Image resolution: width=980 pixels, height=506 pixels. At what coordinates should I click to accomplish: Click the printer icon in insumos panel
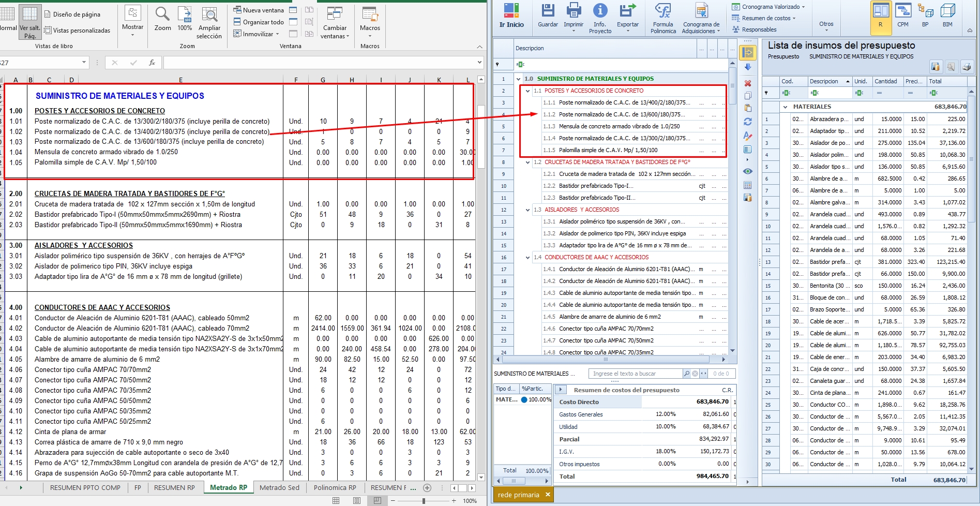click(967, 67)
